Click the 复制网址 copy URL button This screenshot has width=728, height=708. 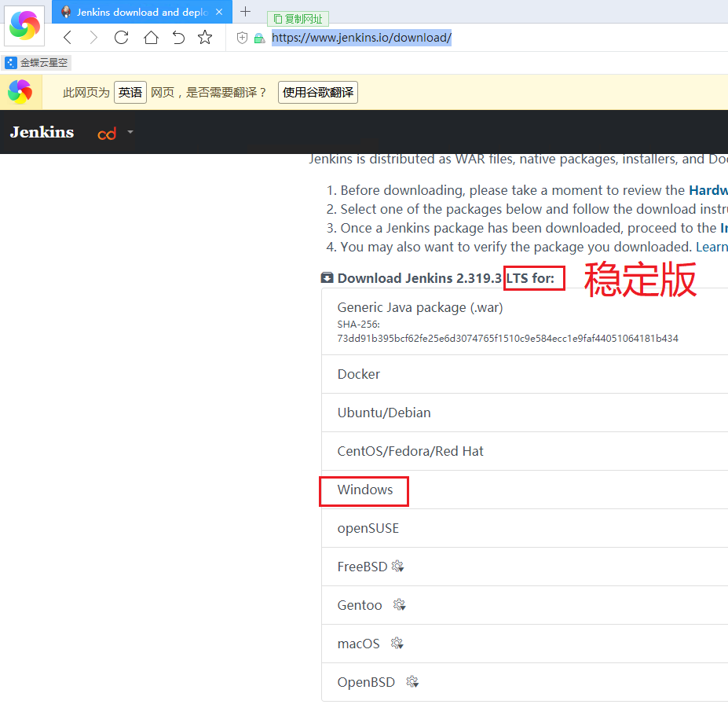tap(298, 19)
